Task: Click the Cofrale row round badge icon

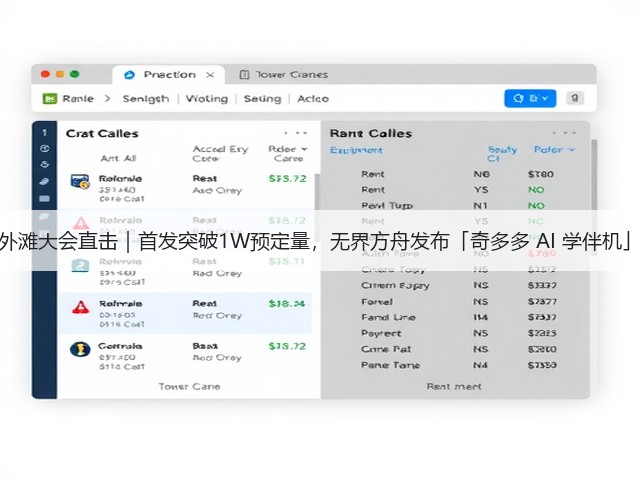Action: tap(80, 349)
